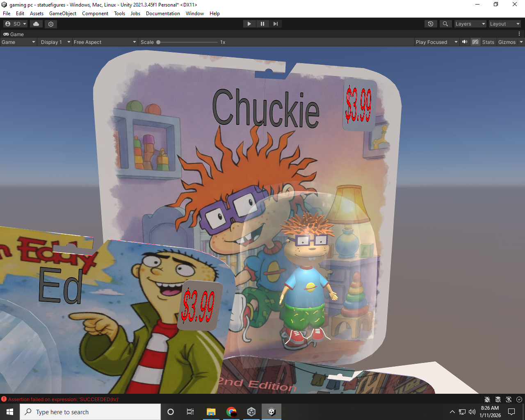Viewport: 525px width, 420px height.
Task: Open the Play Focused dropdown
Action: 436,42
